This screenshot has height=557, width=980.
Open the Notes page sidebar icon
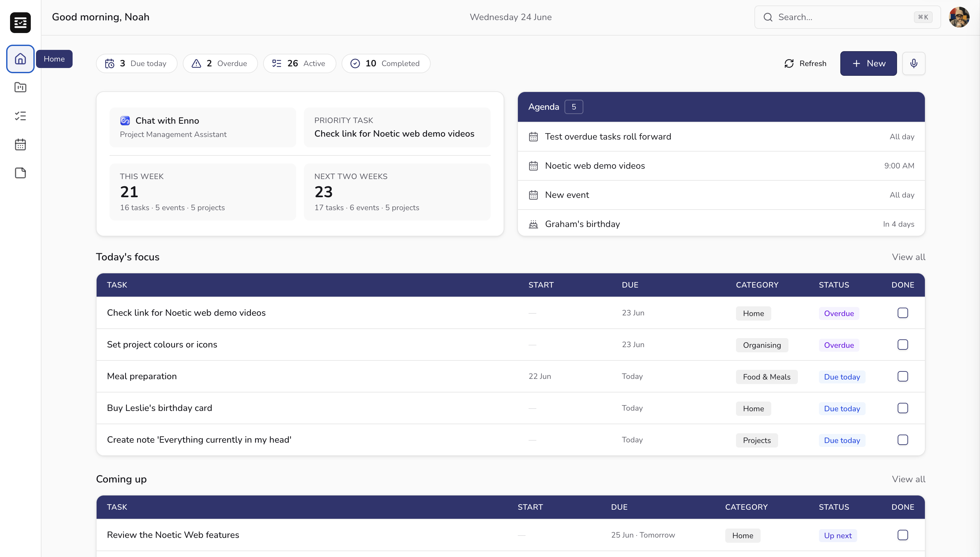[20, 173]
